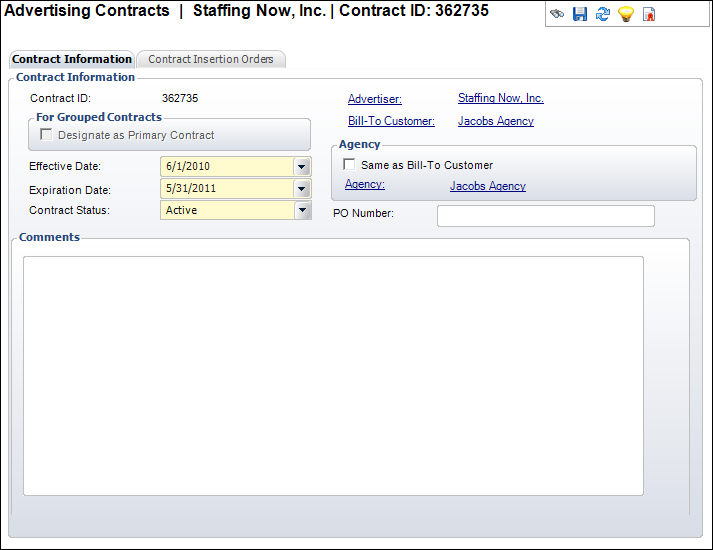
Task: Enable Same as Bill-To Customer checkbox
Action: coord(349,165)
